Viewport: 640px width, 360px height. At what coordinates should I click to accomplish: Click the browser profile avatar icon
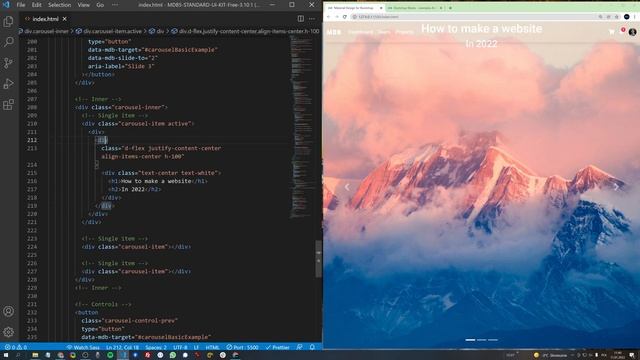pyautogui.click(x=627, y=17)
